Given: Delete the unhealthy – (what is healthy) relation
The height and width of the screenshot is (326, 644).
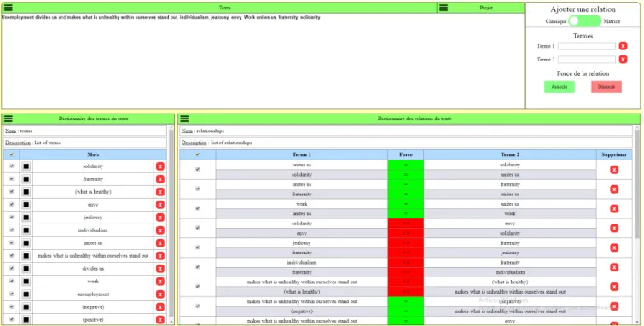Looking at the screenshot, I should click(614, 287).
